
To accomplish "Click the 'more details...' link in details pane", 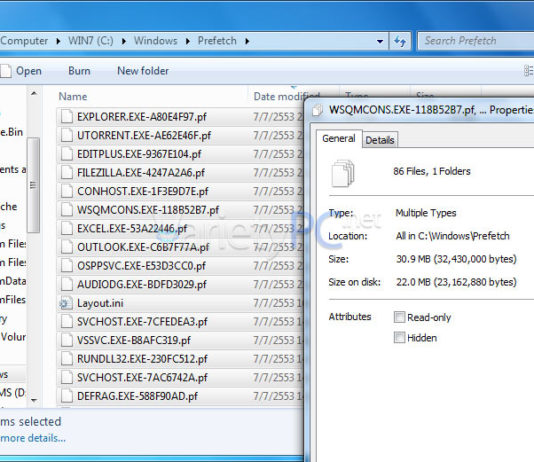I will (33, 438).
